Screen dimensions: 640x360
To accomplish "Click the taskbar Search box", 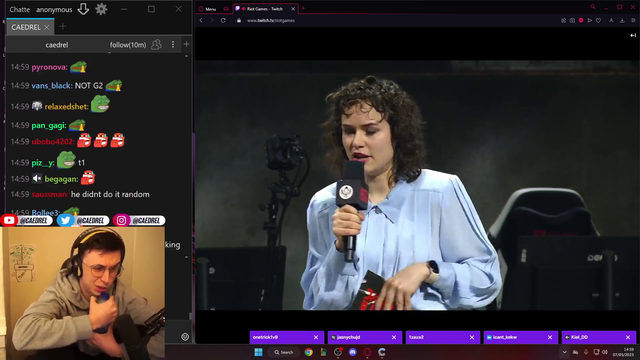I will click(284, 352).
